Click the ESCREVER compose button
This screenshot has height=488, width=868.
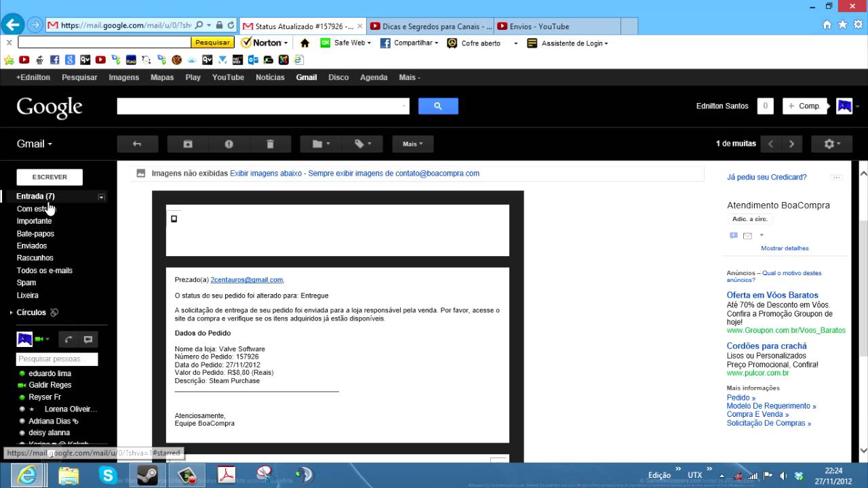click(x=50, y=177)
